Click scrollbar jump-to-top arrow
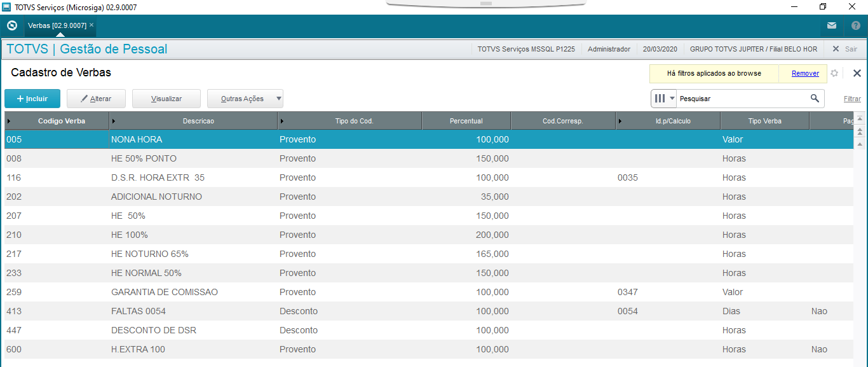This screenshot has height=367, width=868. [860, 119]
